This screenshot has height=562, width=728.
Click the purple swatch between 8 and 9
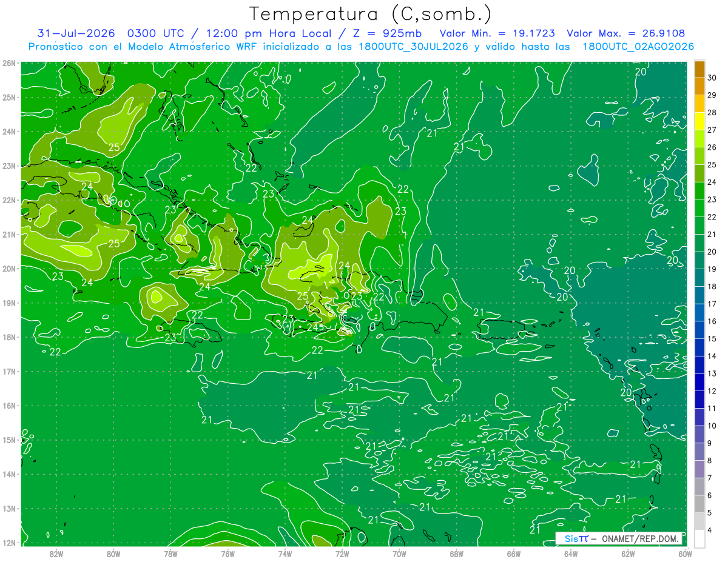[699, 452]
